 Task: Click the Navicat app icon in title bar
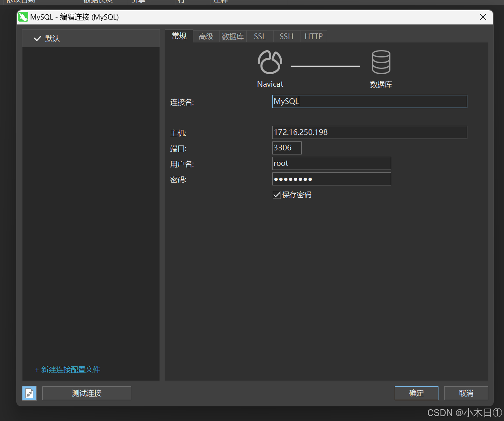click(x=23, y=17)
